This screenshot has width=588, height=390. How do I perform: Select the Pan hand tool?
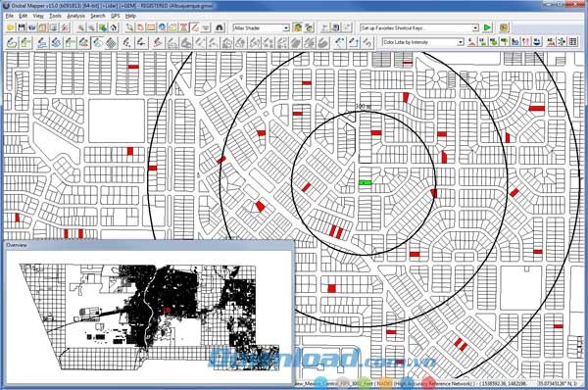(140, 27)
